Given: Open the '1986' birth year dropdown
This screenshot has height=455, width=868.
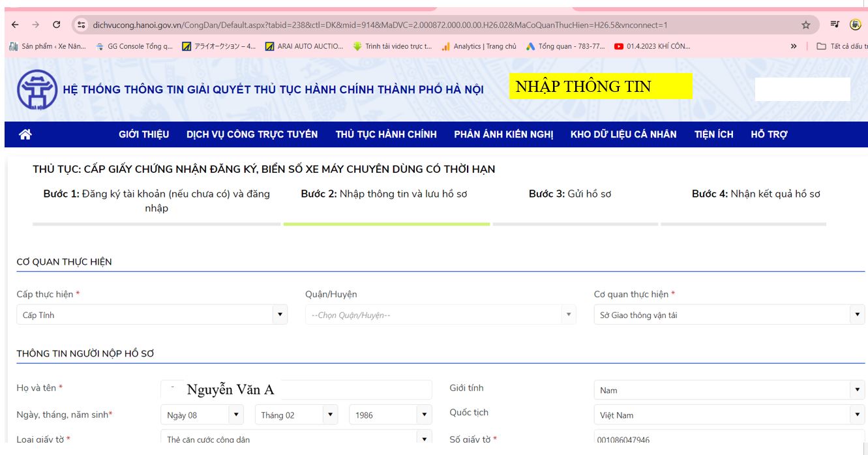Looking at the screenshot, I should coord(391,415).
